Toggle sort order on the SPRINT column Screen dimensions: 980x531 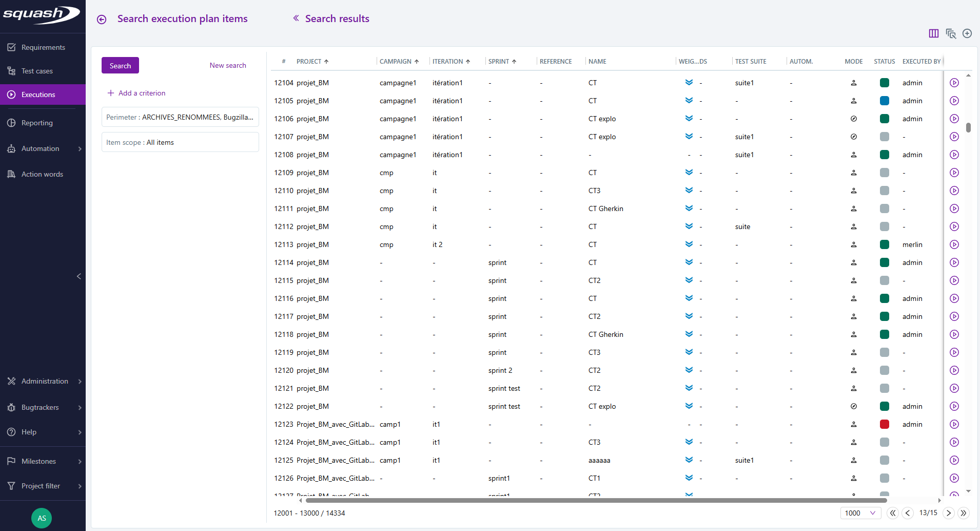515,61
